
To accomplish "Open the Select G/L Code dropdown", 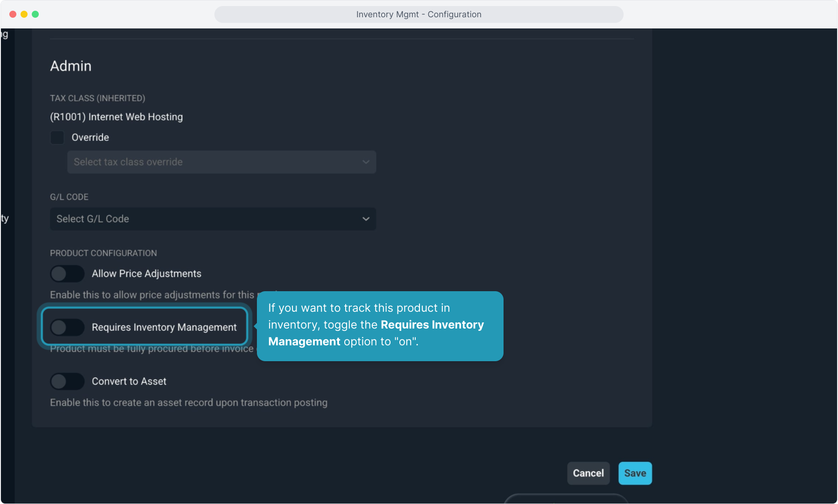I will point(213,219).
